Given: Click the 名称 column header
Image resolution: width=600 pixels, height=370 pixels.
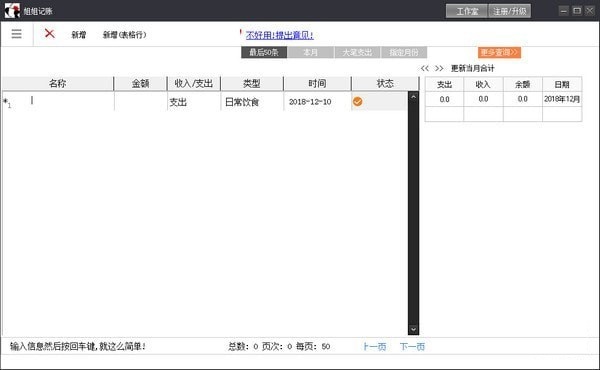Looking at the screenshot, I should [58, 83].
